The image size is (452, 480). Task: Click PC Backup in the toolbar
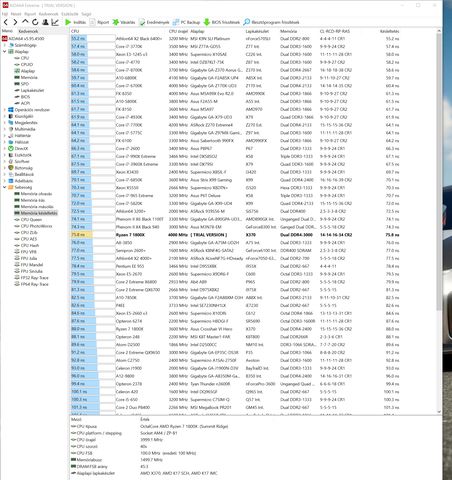[x=186, y=22]
